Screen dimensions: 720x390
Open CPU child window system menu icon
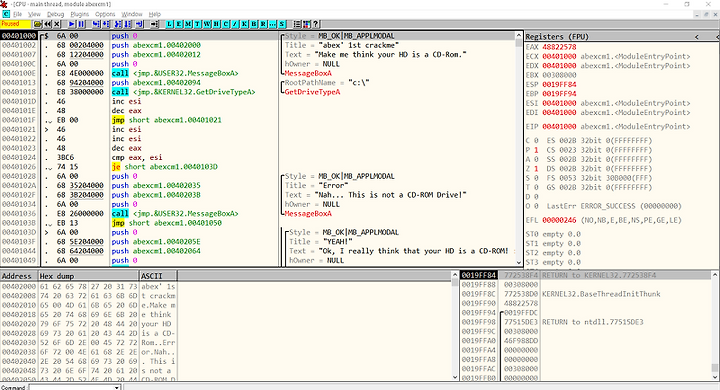tap(6, 14)
